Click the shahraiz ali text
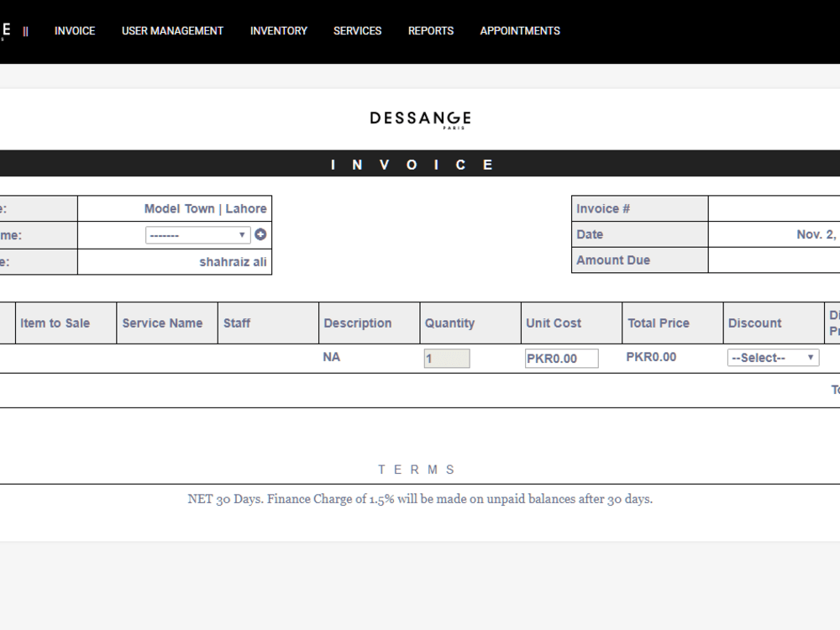 click(x=233, y=262)
